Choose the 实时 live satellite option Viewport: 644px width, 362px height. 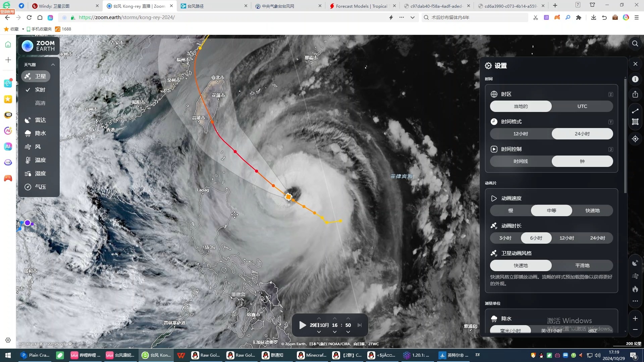[x=36, y=90]
